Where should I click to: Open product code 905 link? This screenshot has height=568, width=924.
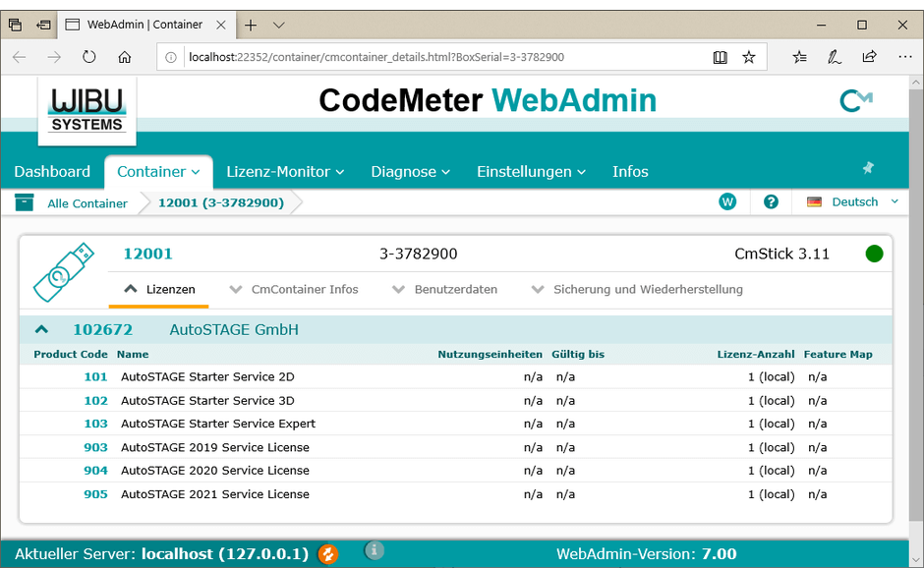(x=95, y=494)
